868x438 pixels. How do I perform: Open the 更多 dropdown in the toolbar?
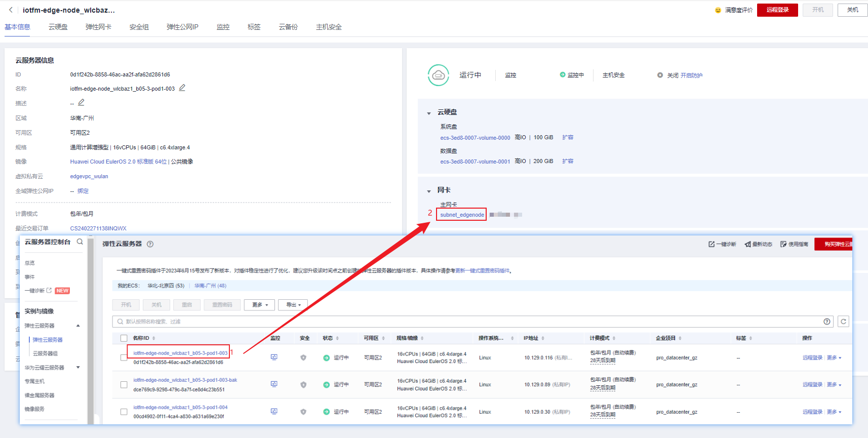coord(260,305)
